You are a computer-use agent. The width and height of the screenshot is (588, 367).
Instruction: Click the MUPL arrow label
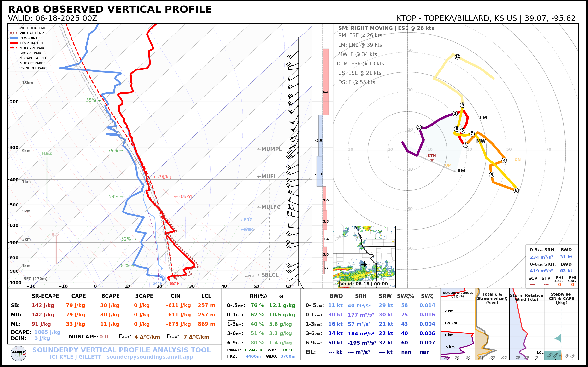pos(270,149)
